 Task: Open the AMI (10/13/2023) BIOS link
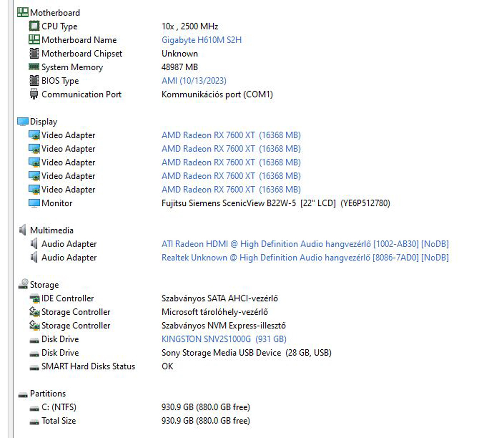[x=194, y=81]
